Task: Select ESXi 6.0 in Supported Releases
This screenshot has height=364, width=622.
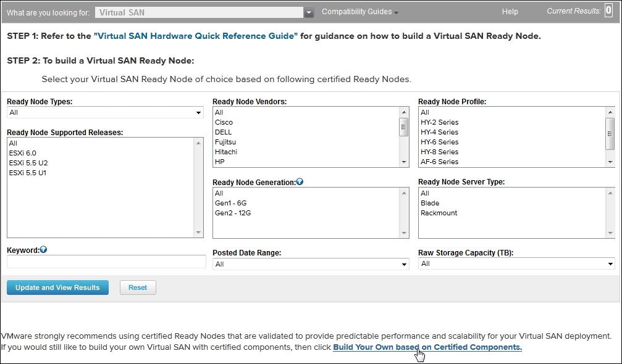Action: click(x=23, y=153)
